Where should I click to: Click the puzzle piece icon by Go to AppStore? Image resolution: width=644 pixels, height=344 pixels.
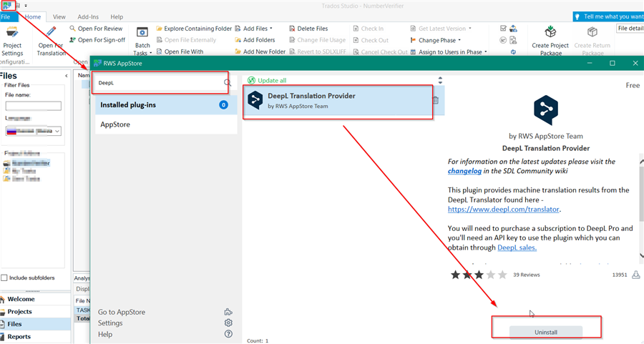228,312
